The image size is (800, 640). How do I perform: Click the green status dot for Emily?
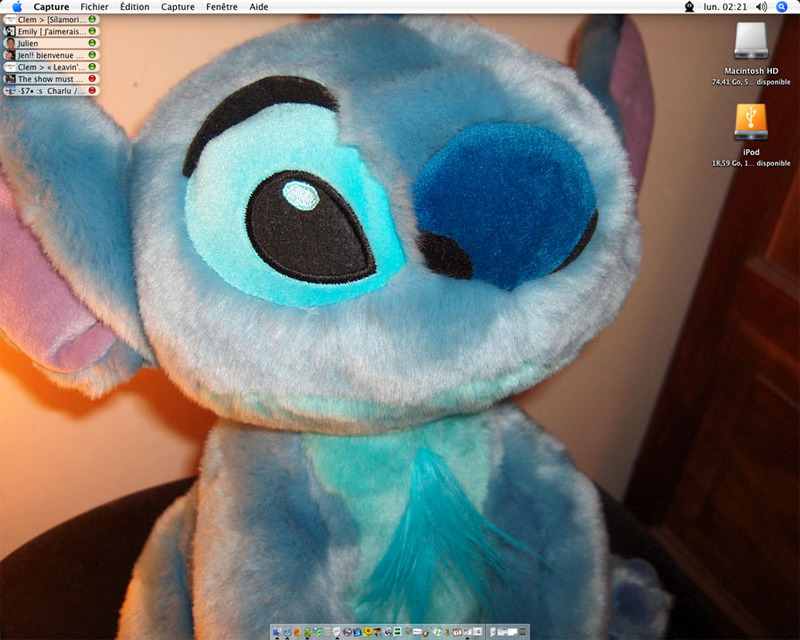click(92, 31)
